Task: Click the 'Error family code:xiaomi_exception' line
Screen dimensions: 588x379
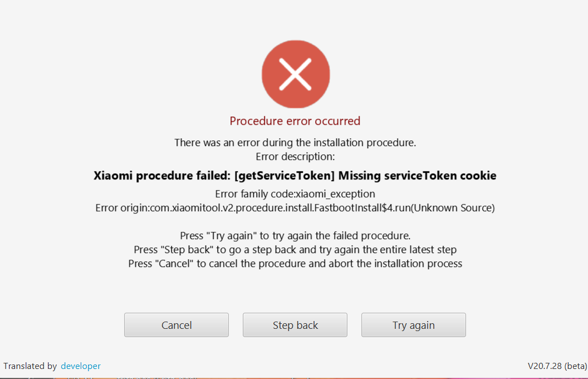Action: coord(295,194)
